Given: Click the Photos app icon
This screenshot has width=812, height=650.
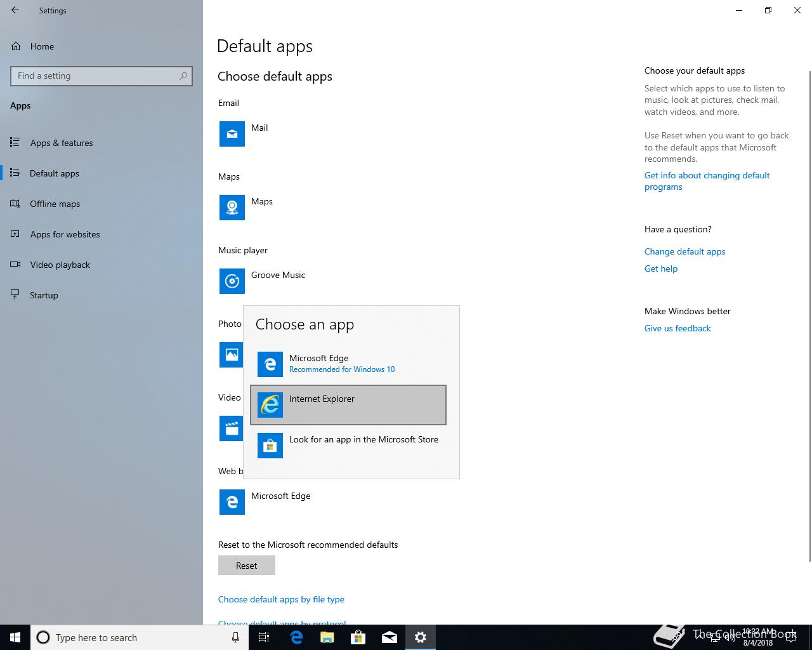Looking at the screenshot, I should pyautogui.click(x=232, y=355).
